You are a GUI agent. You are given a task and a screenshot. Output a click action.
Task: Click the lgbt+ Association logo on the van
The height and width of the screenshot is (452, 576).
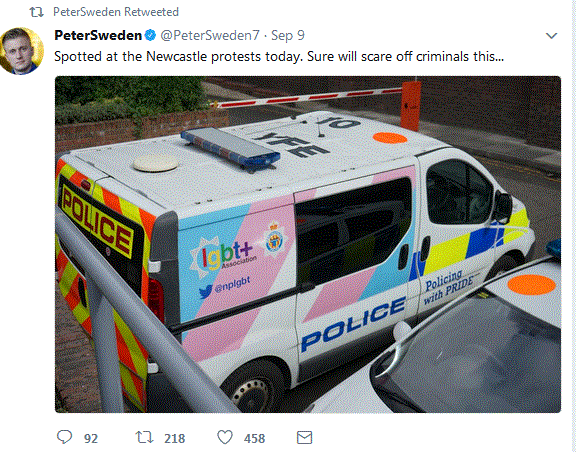tap(223, 256)
